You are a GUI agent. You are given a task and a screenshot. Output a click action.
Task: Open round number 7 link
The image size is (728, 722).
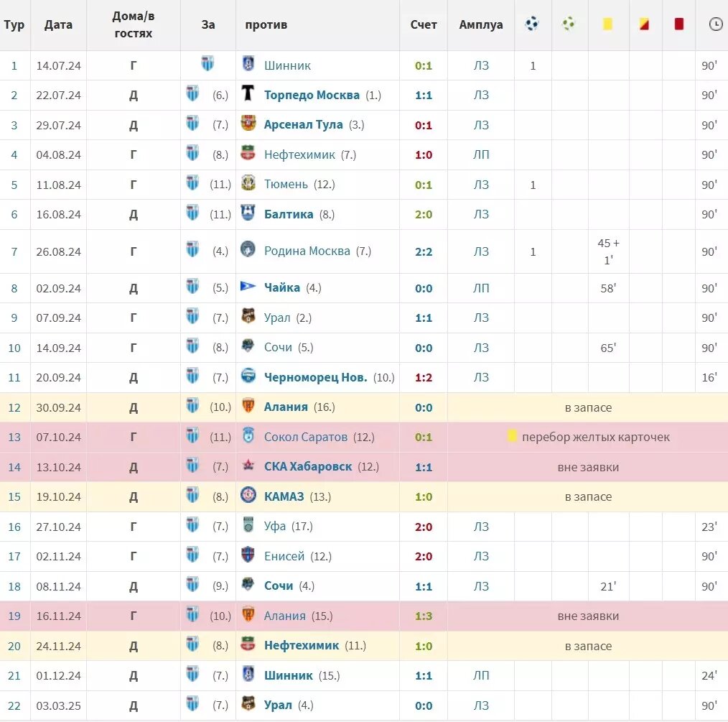(x=14, y=252)
